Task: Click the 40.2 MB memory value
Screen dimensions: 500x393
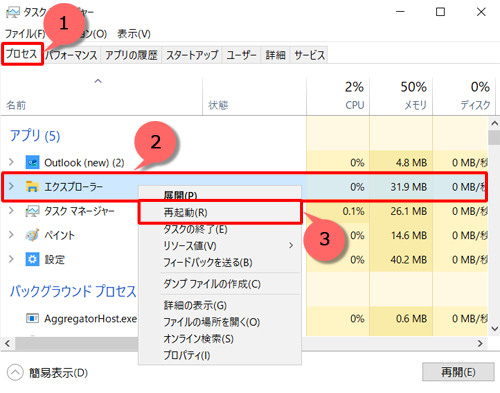Action: click(x=409, y=259)
